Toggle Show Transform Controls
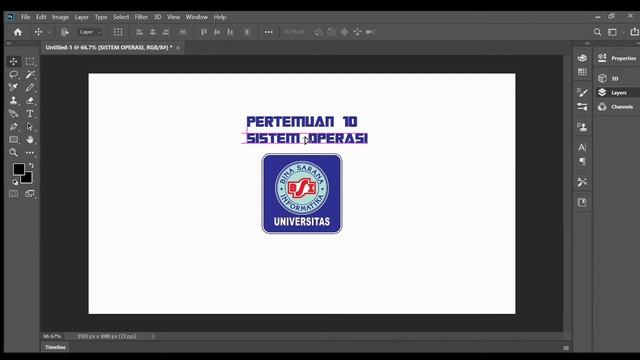 pos(118,32)
